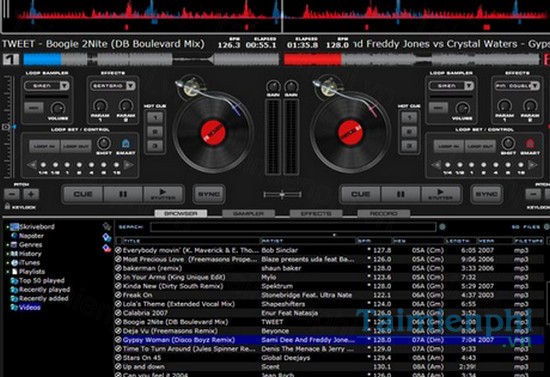
Task: Click right deck SYNC button
Action: (x=487, y=194)
